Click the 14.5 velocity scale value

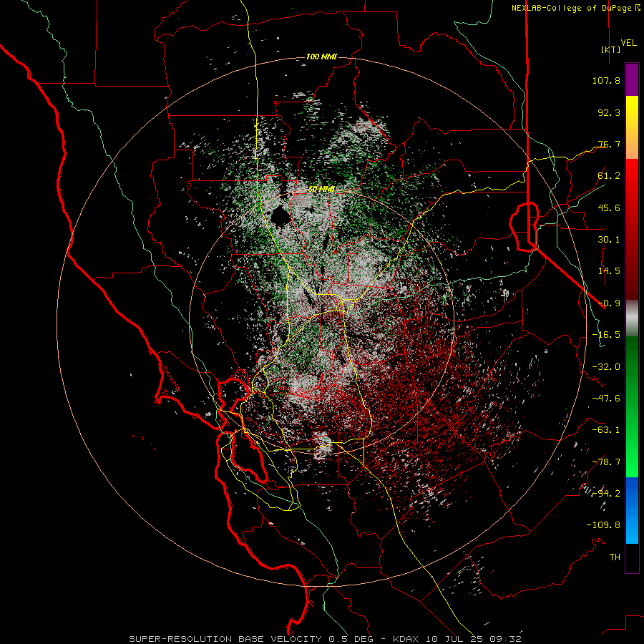pyautogui.click(x=609, y=271)
